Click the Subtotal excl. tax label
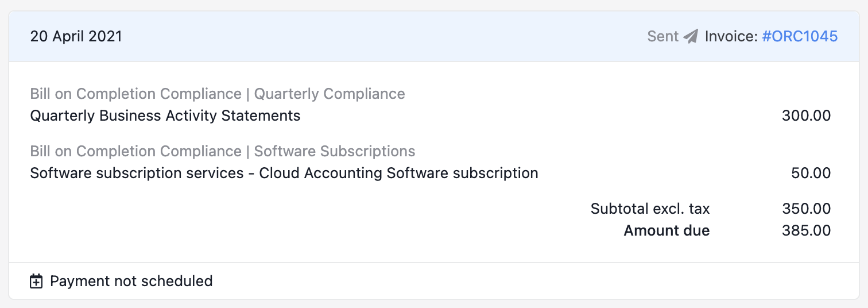Image resolution: width=868 pixels, height=308 pixels. (x=650, y=209)
